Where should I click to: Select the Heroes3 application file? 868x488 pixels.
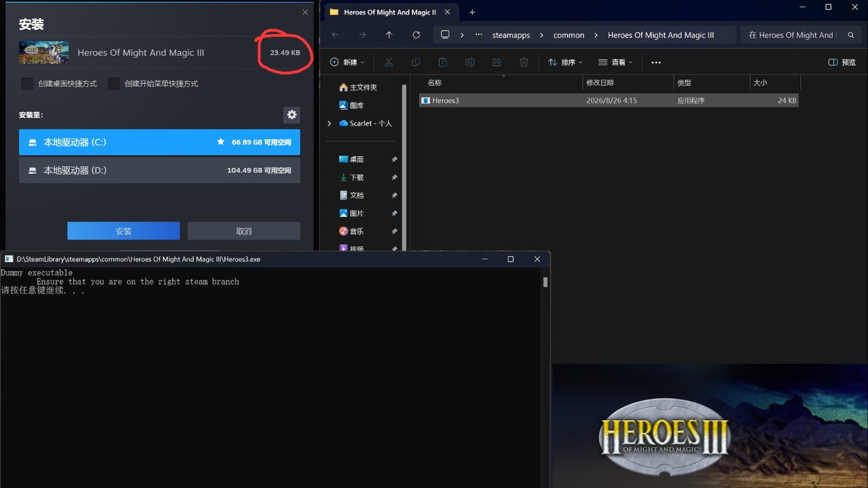click(609, 100)
